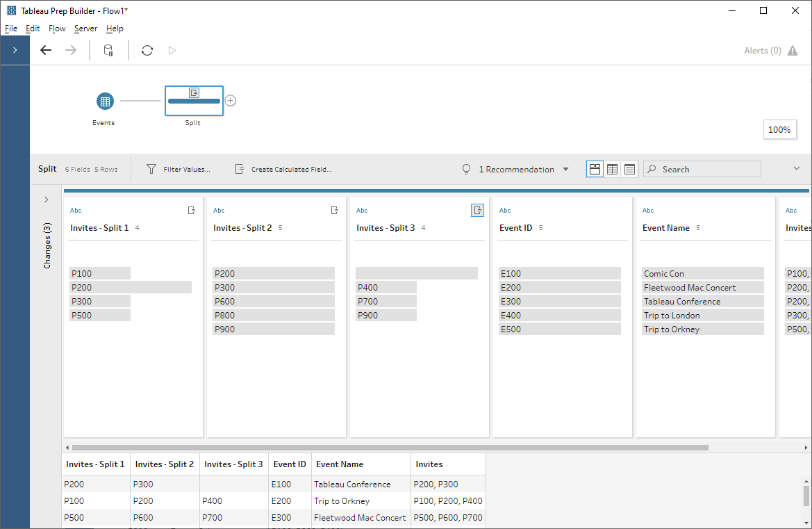Select Comic Con in Event Name
Image resolution: width=812 pixels, height=529 pixels.
click(x=703, y=274)
